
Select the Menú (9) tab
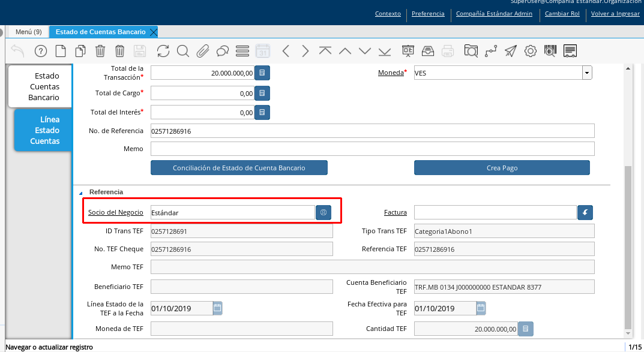(x=28, y=32)
